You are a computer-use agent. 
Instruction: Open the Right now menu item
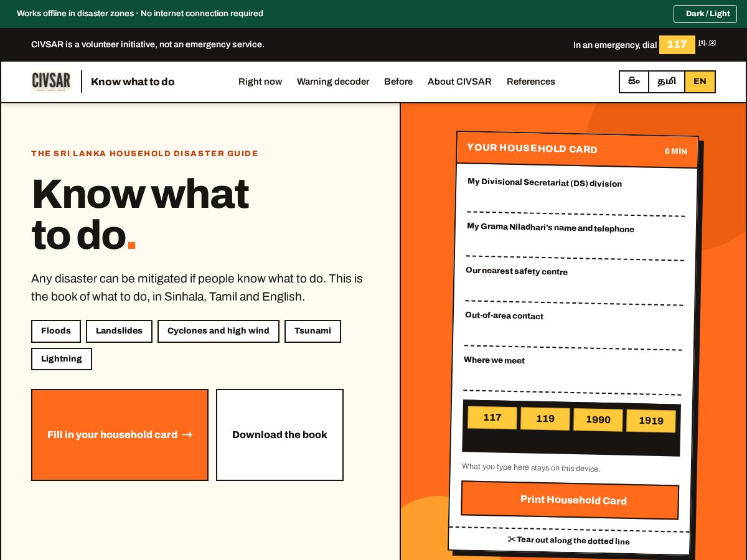click(260, 82)
